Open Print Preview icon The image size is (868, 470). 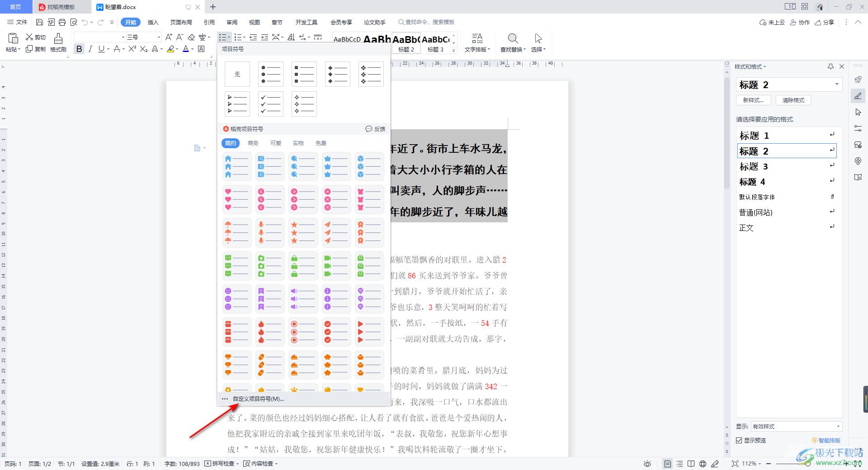(x=74, y=22)
